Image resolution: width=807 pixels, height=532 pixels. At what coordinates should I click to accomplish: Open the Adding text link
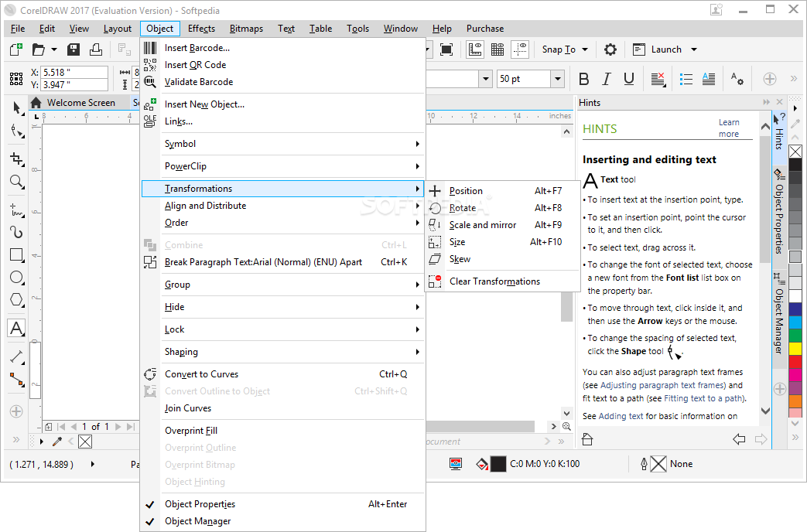pyautogui.click(x=621, y=416)
